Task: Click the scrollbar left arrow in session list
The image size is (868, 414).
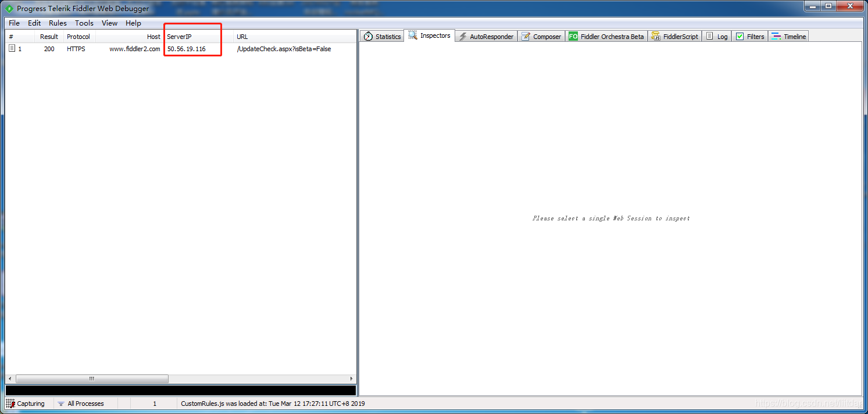Action: tap(9, 379)
